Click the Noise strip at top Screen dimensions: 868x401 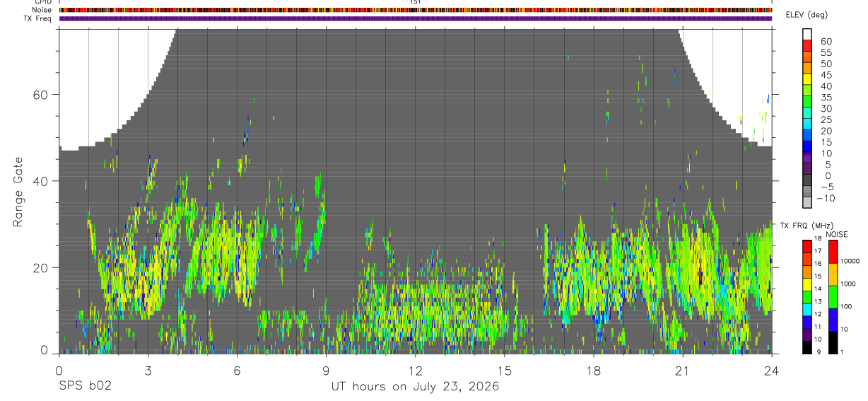(416, 10)
